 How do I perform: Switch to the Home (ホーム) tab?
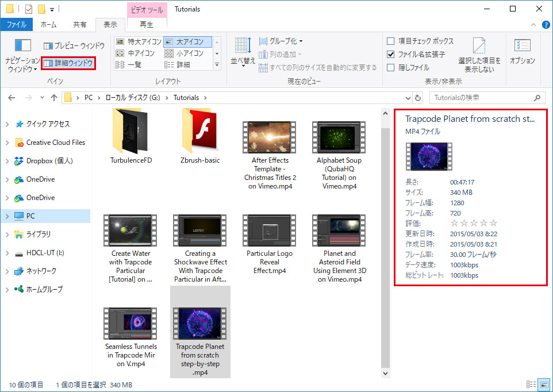(x=48, y=24)
